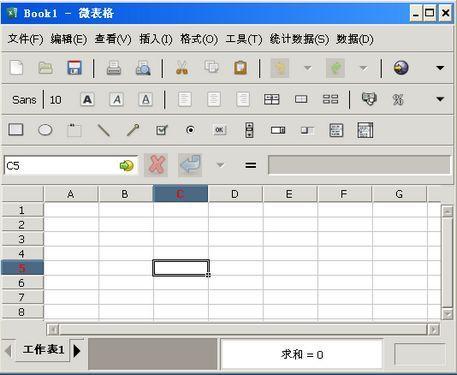Select the rectangle drawing tool
The image size is (457, 375).
pyautogui.click(x=16, y=130)
